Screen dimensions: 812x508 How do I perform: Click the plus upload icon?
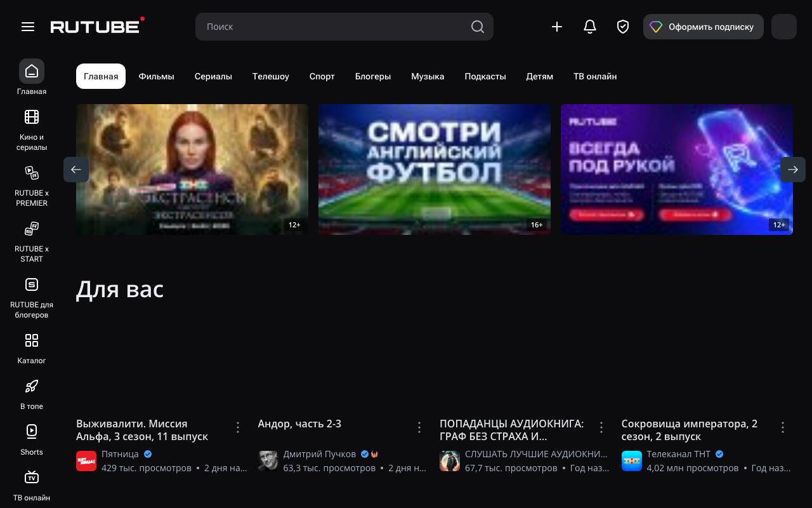557,27
